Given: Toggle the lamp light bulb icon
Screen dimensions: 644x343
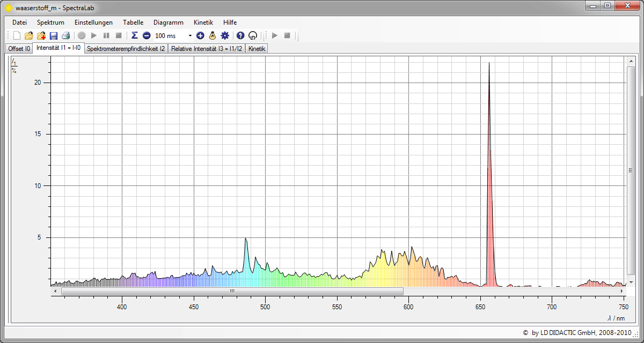Looking at the screenshot, I should pos(213,35).
